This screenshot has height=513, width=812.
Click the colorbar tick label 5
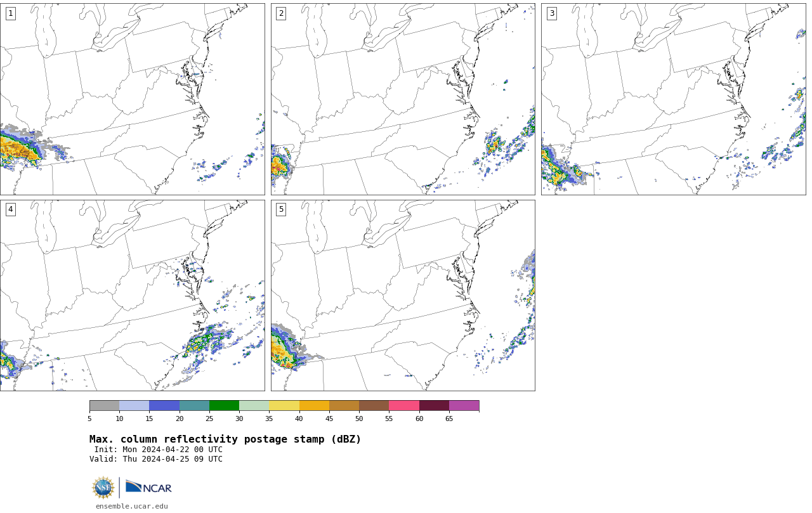[89, 419]
